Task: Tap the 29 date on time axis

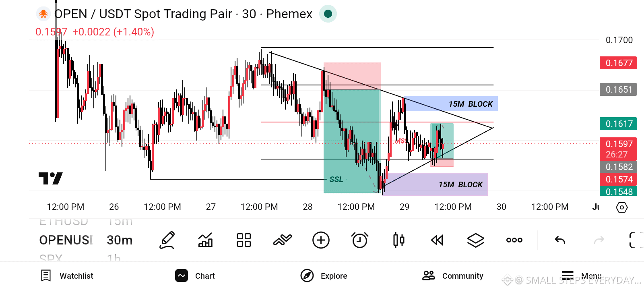Action: [x=405, y=207]
